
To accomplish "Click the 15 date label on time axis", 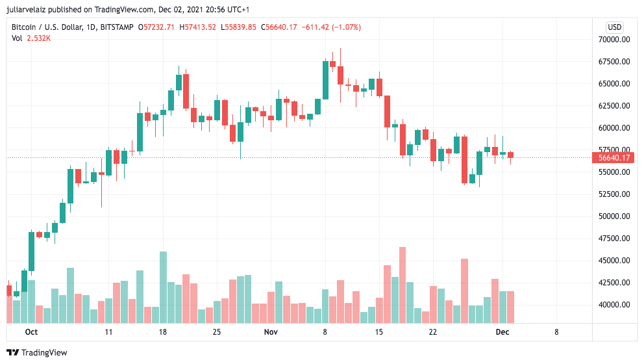I will coord(378,332).
